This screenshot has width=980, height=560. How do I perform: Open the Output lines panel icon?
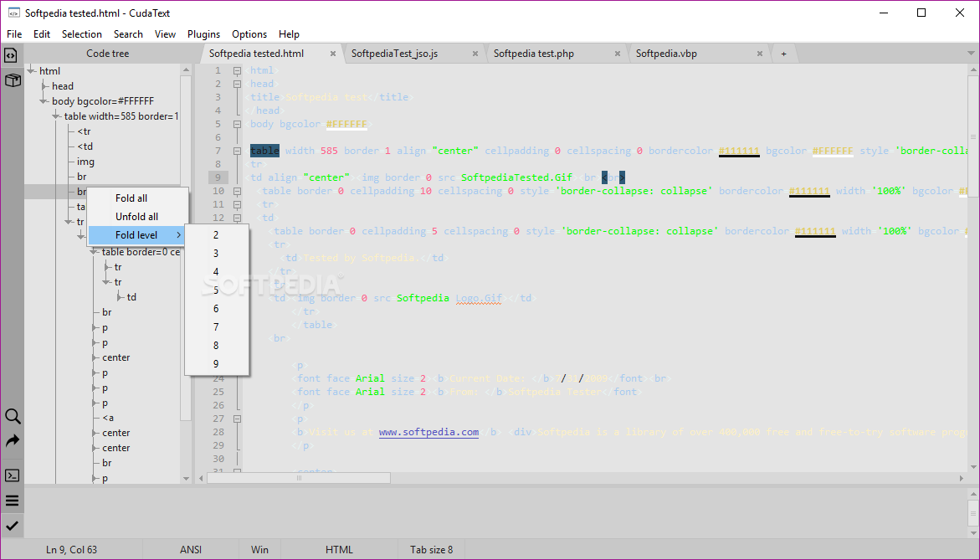[x=12, y=501]
